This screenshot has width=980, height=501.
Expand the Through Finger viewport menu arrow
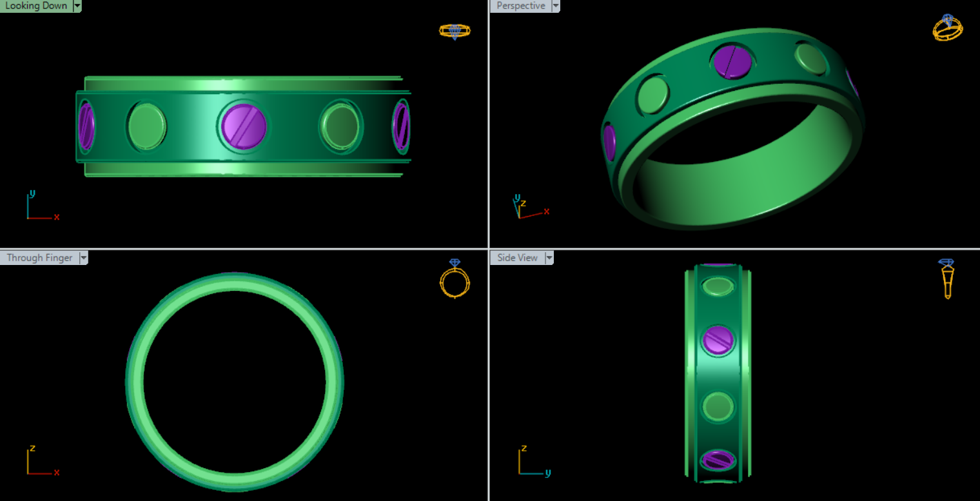pyautogui.click(x=83, y=257)
